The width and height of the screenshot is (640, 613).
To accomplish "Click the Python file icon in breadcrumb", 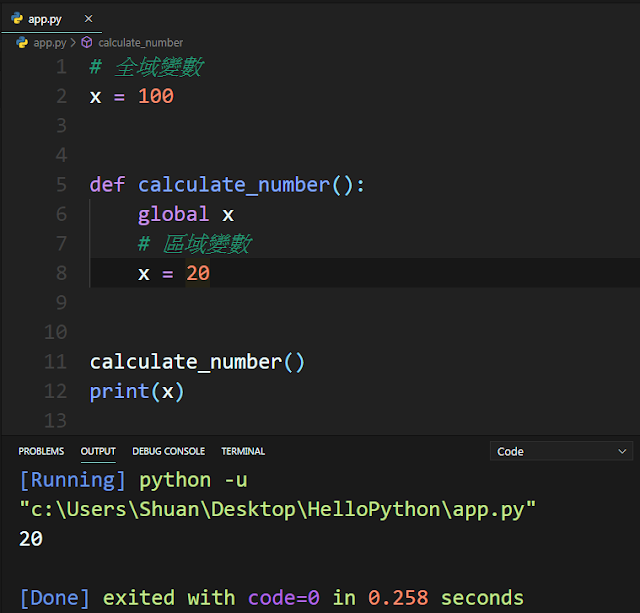I will (x=22, y=42).
